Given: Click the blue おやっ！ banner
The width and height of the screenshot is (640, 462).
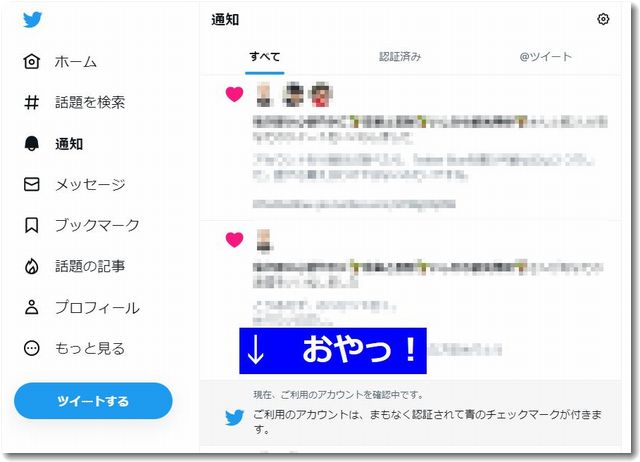Looking at the screenshot, I should tap(333, 351).
